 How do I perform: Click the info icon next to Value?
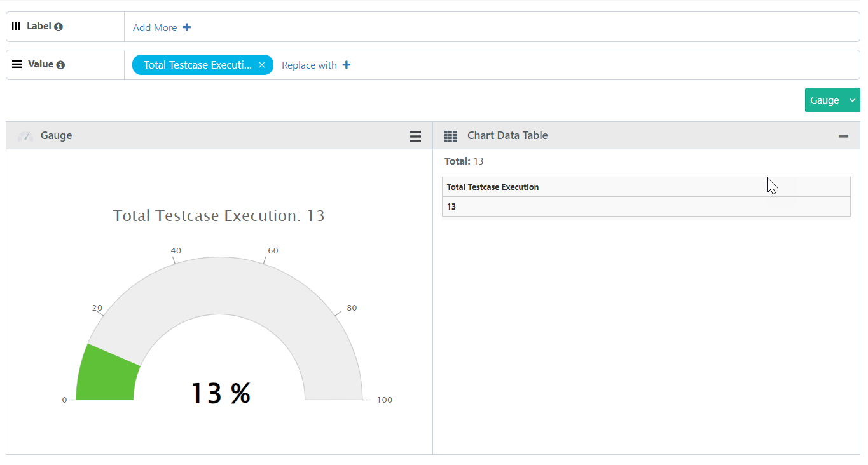[60, 65]
